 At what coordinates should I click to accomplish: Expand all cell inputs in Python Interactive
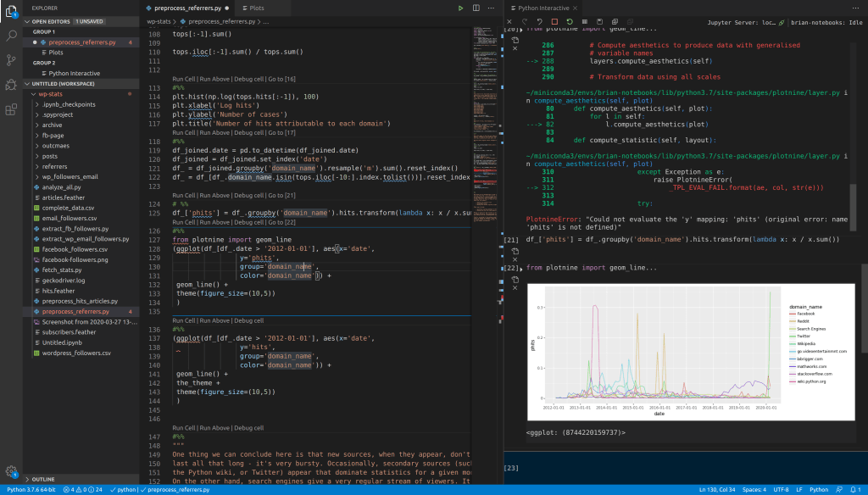coord(615,22)
